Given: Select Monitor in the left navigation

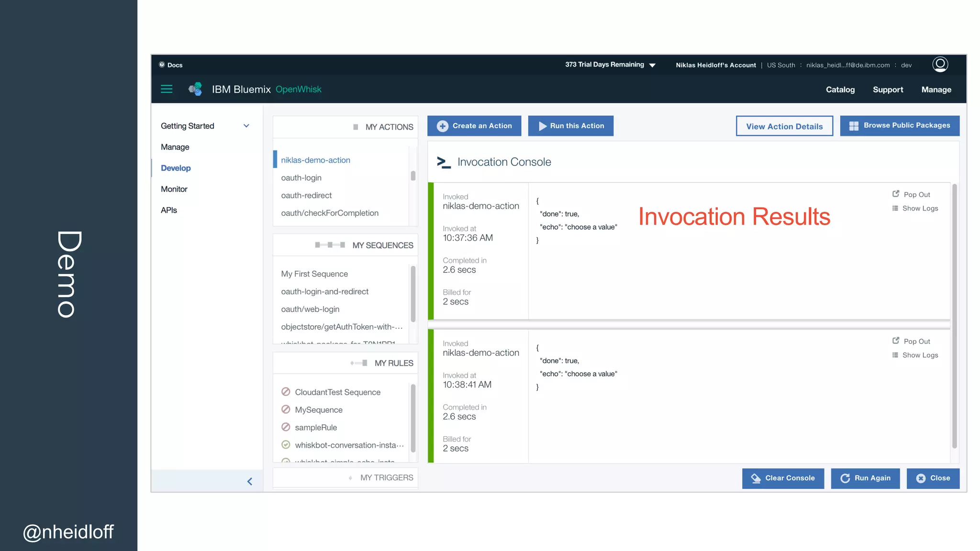Looking at the screenshot, I should click(174, 189).
